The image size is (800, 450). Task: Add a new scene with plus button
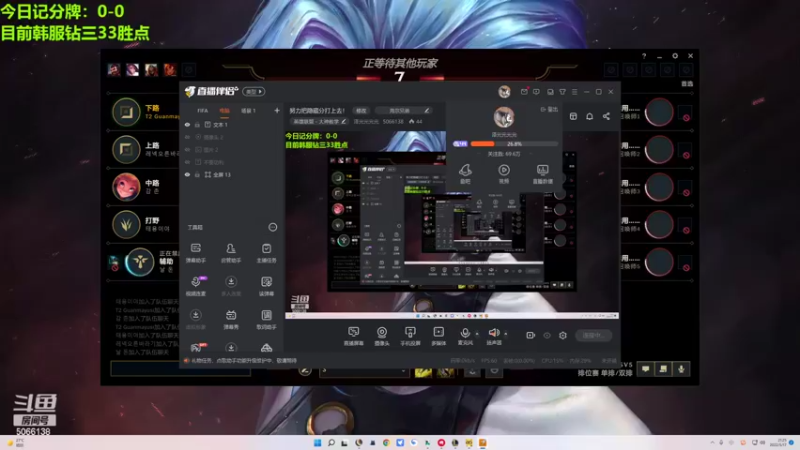pos(277,110)
